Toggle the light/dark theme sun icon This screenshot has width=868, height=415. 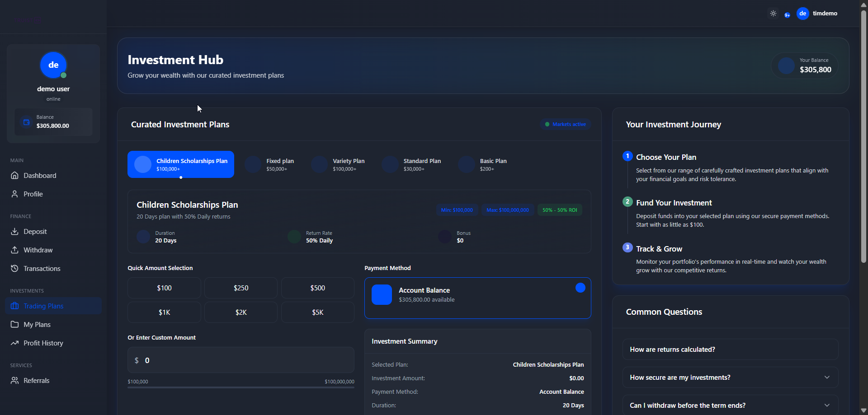click(773, 14)
